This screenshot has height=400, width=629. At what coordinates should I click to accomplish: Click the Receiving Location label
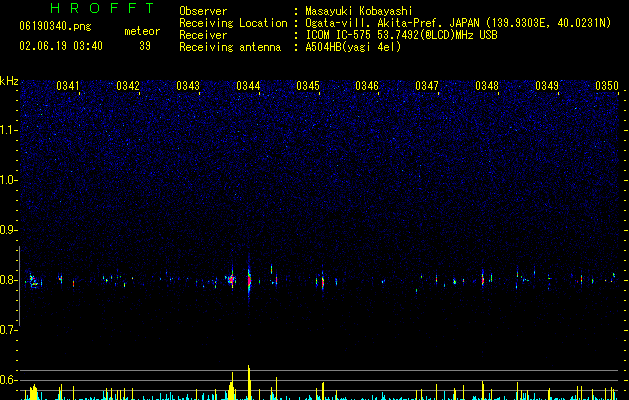click(x=233, y=23)
